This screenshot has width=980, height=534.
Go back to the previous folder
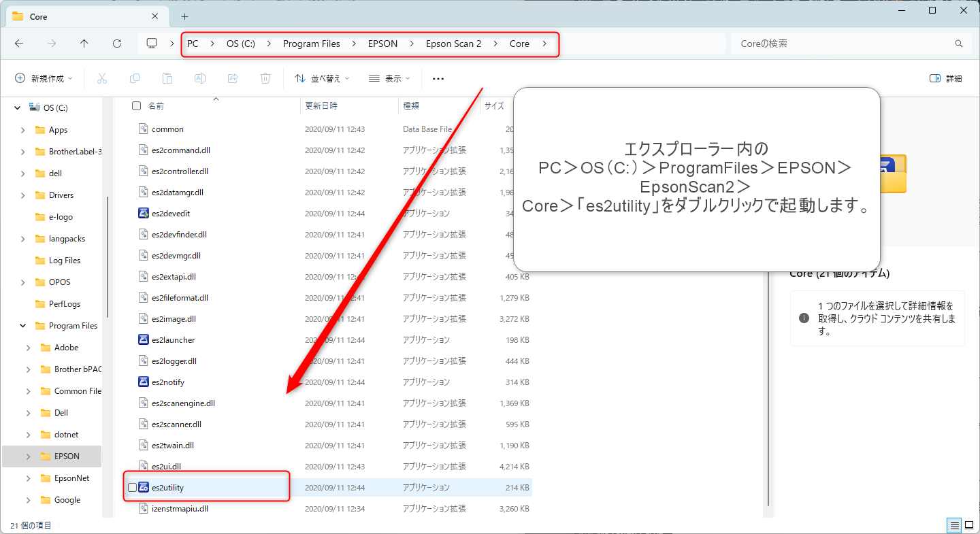(19, 44)
